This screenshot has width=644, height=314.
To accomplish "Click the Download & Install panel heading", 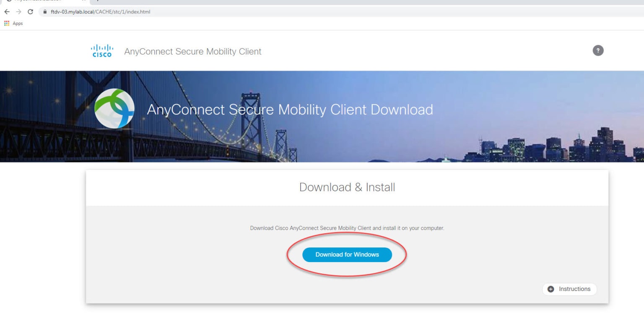I will tap(347, 187).
